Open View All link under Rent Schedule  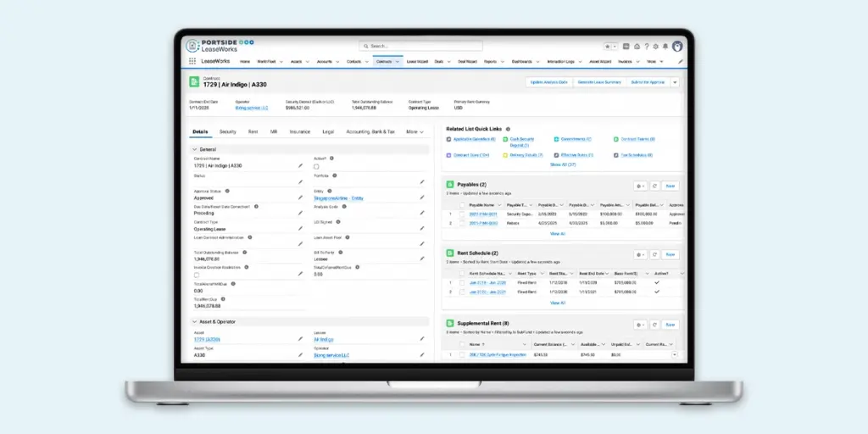[558, 303]
